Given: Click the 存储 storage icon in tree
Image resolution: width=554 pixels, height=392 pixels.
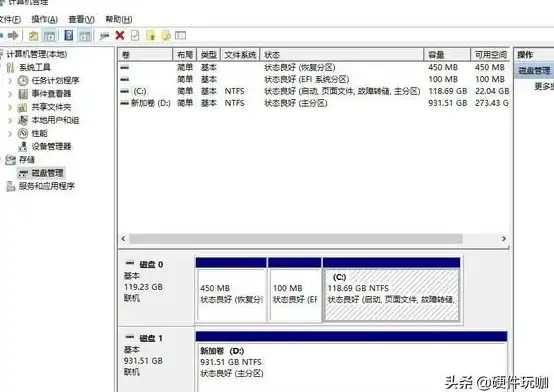Looking at the screenshot, I should 11,160.
